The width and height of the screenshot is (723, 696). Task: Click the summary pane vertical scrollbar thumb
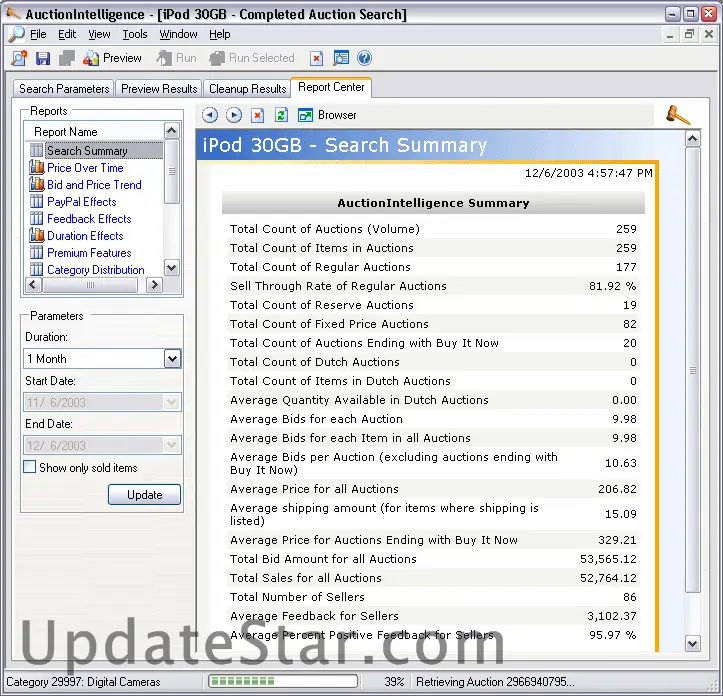[693, 370]
